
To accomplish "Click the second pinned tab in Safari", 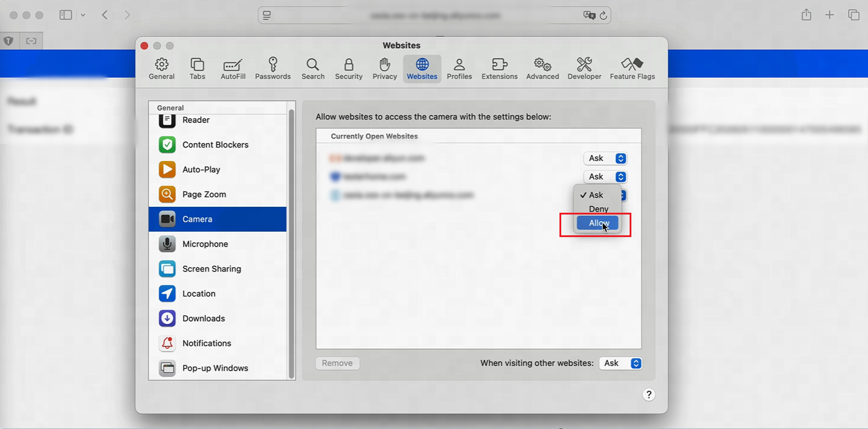I will tap(31, 41).
